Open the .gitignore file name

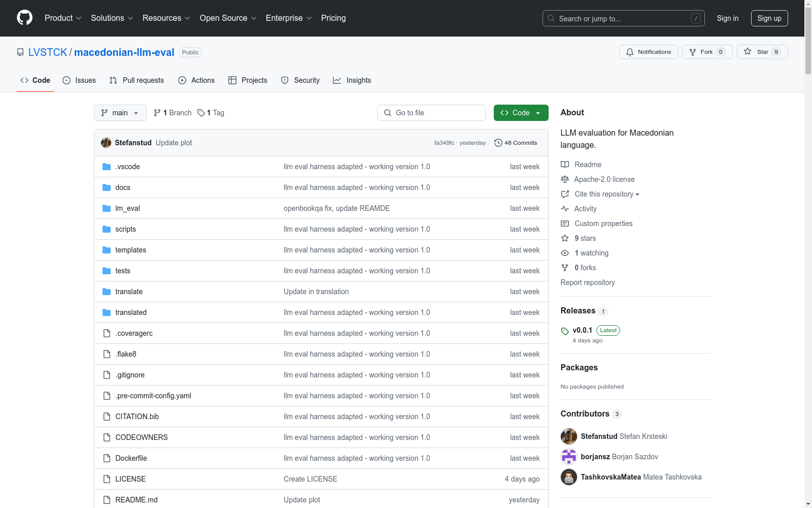click(130, 375)
